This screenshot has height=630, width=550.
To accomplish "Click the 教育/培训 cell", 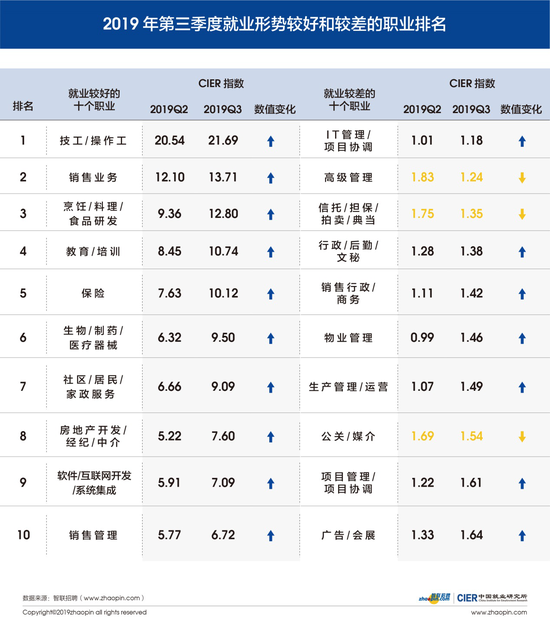I will coord(93,252).
